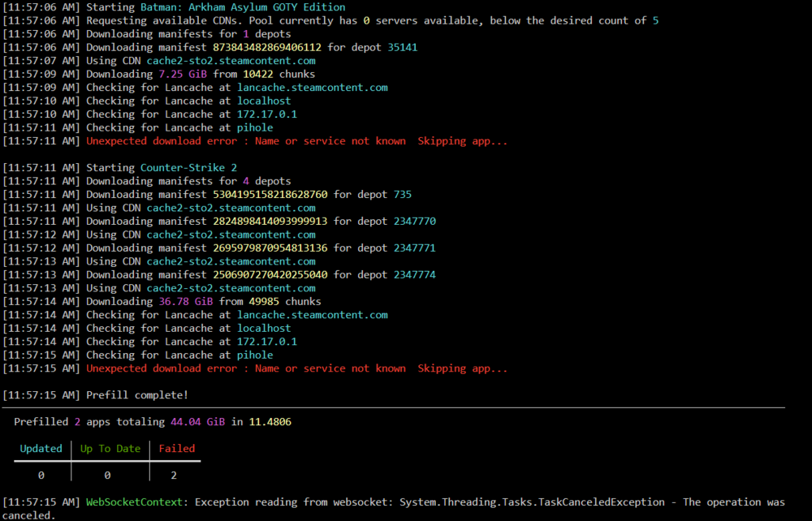
Task: Click the Failed column header
Action: click(x=176, y=449)
